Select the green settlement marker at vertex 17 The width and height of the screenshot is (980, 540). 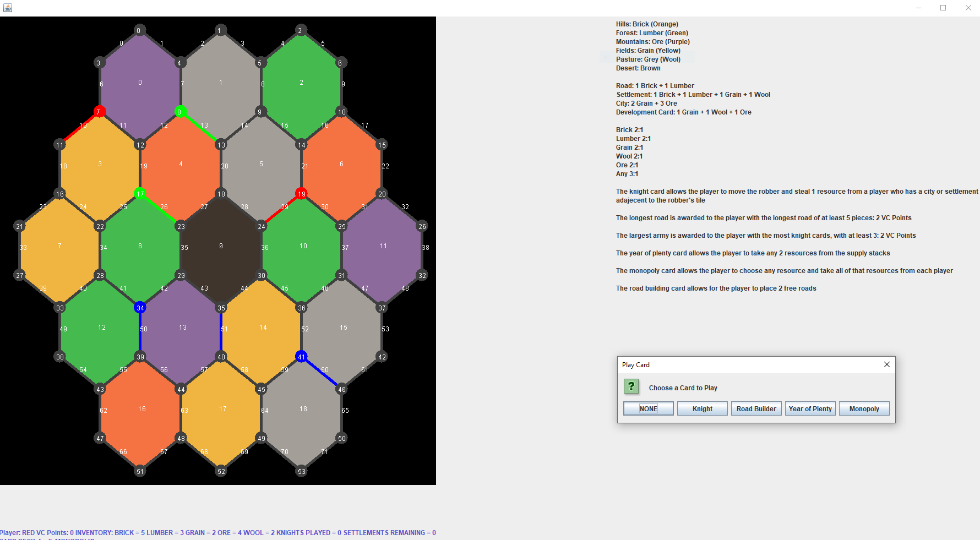[x=140, y=194]
